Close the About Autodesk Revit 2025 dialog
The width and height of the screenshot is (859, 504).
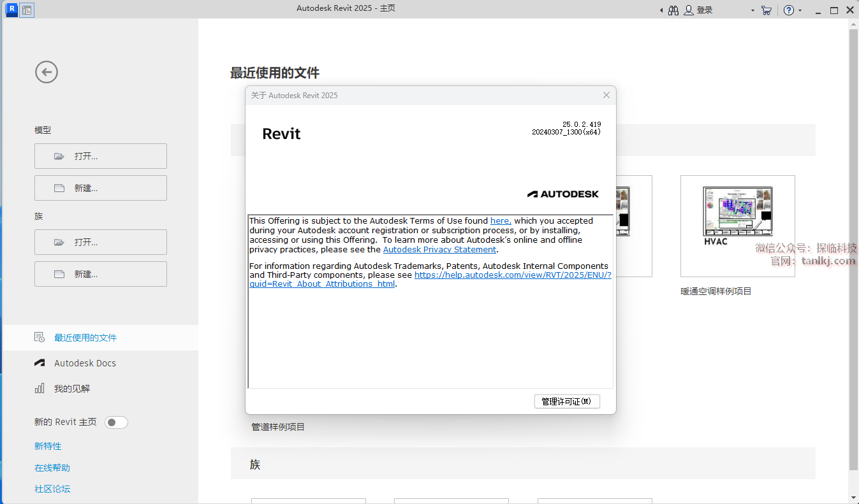click(x=606, y=95)
